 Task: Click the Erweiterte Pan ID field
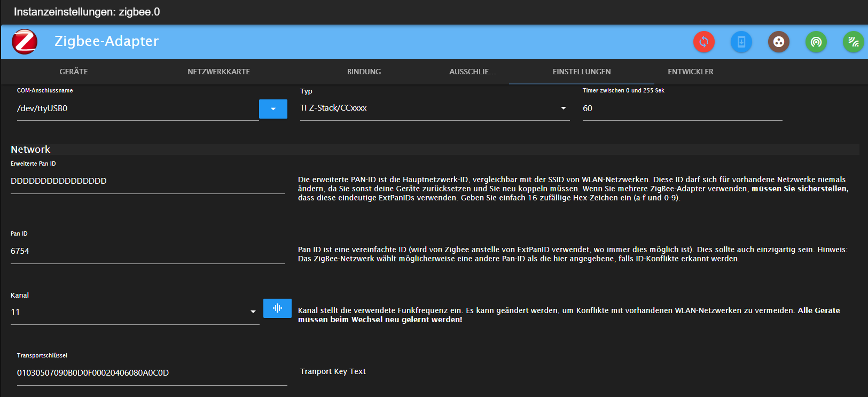[148, 181]
